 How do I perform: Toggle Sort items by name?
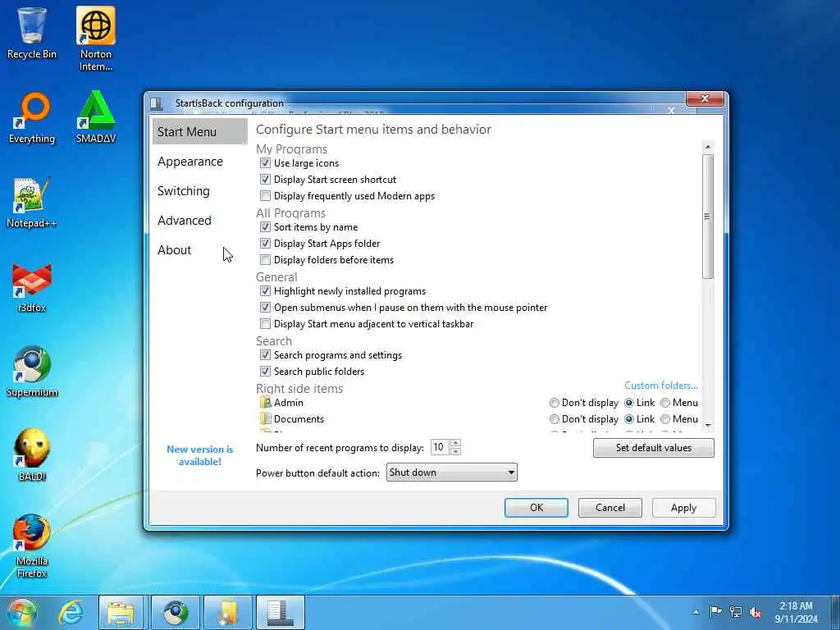(265, 227)
